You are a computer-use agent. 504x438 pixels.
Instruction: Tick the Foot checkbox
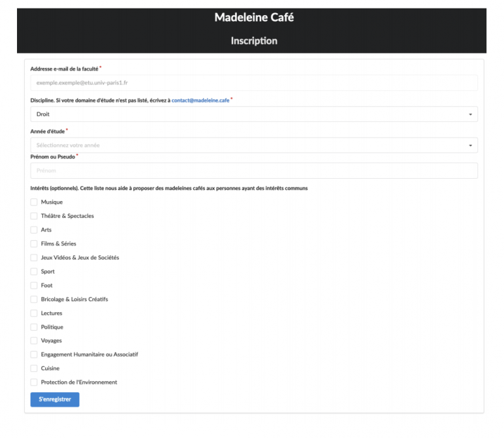pos(34,285)
